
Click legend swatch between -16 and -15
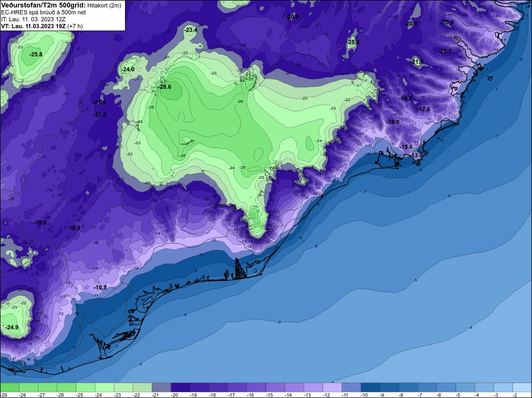point(256,387)
